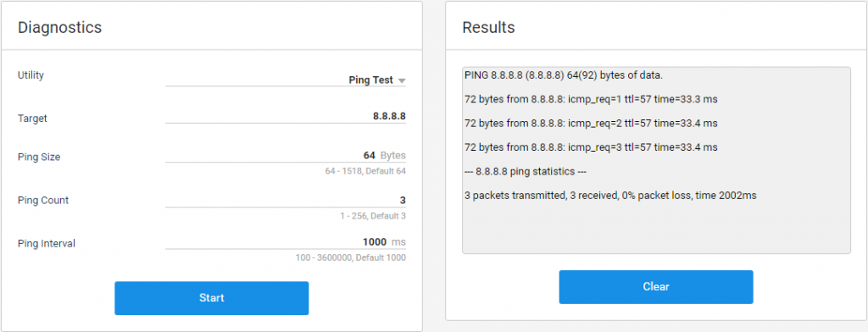
Task: Click the '8.8.8.8 ping statistics' line
Action: 526,172
